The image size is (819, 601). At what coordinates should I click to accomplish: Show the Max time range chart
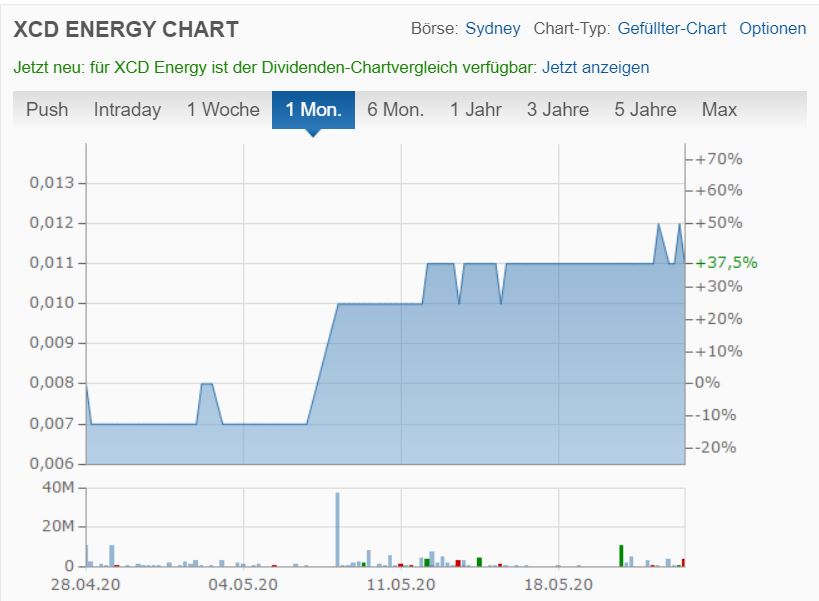click(x=719, y=110)
